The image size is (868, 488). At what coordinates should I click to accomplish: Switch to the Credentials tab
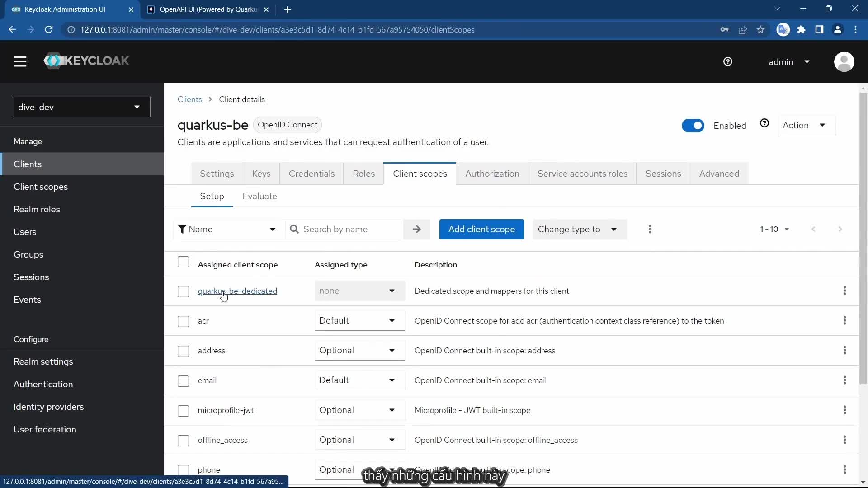pyautogui.click(x=311, y=174)
